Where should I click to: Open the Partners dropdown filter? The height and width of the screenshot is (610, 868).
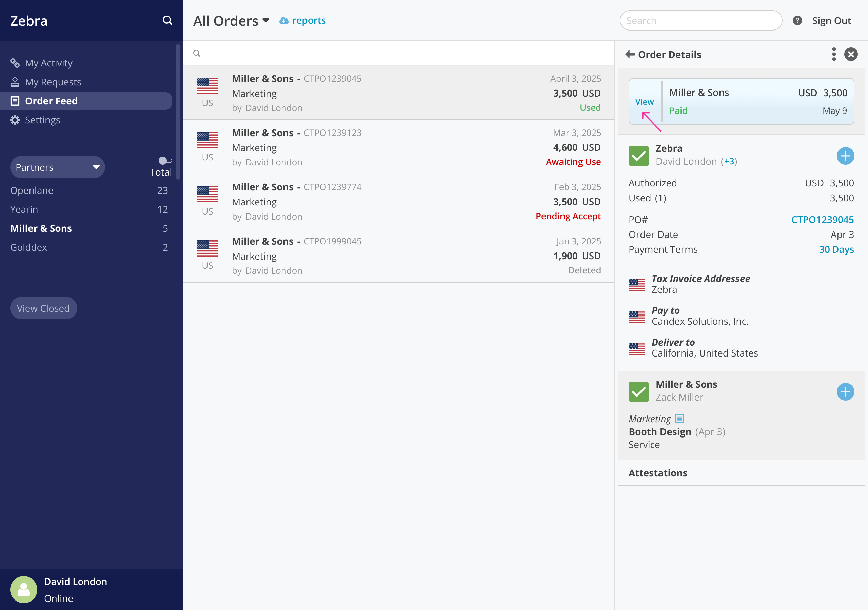[57, 167]
